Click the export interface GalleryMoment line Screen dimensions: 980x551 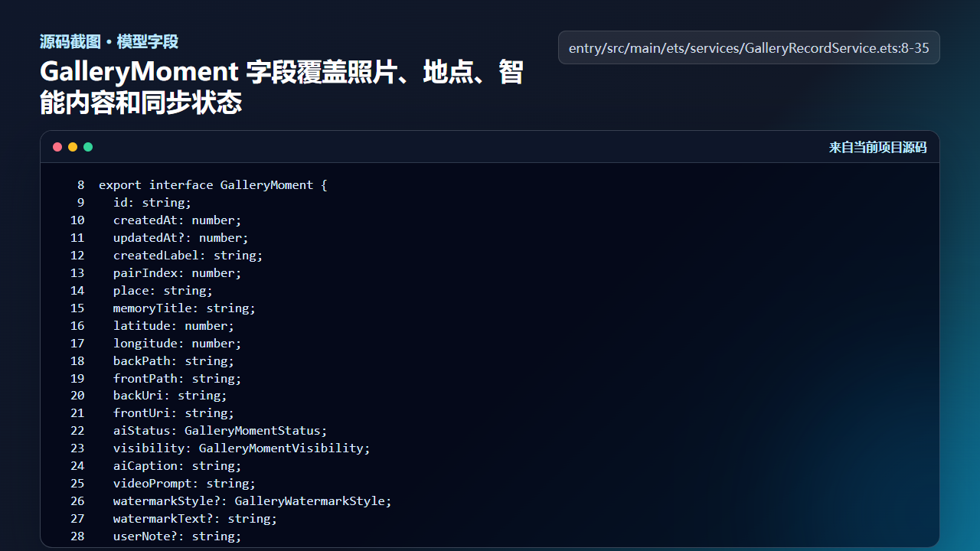tap(213, 185)
